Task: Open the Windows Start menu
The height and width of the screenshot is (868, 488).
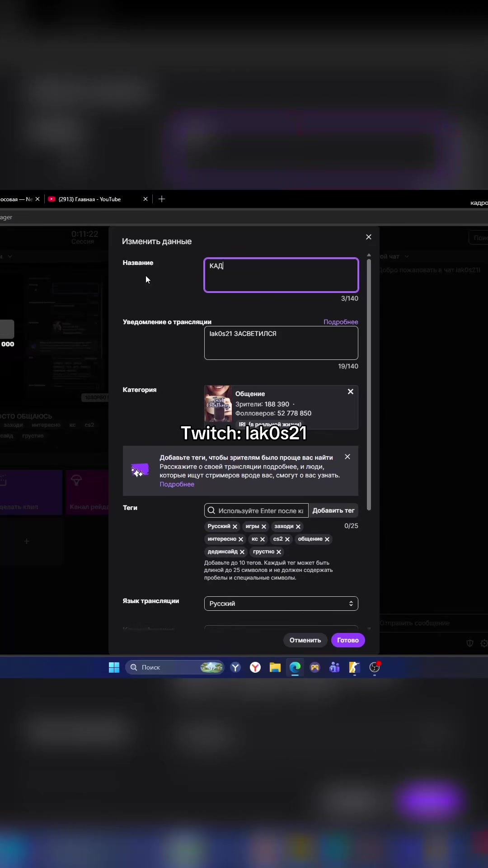Action: [114, 667]
